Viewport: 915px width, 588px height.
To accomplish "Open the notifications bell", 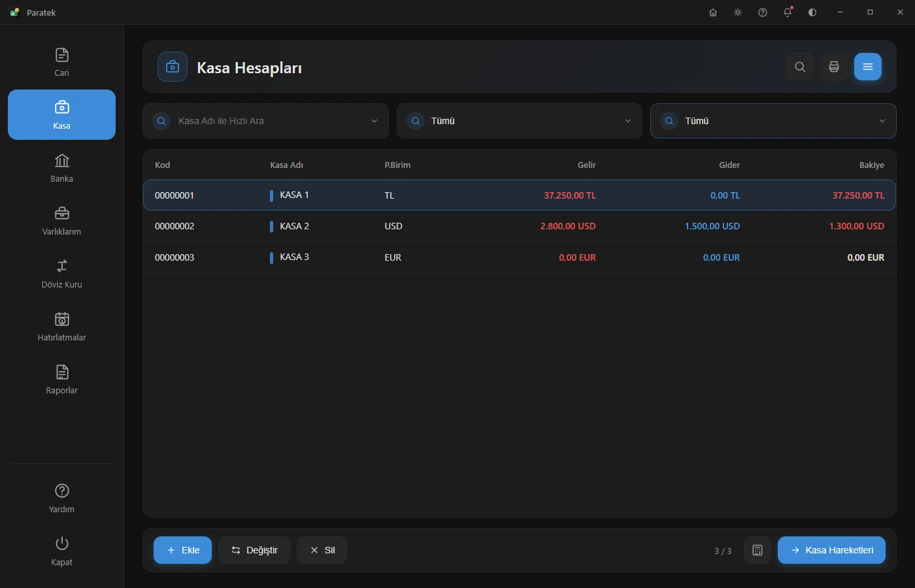I will pos(788,12).
